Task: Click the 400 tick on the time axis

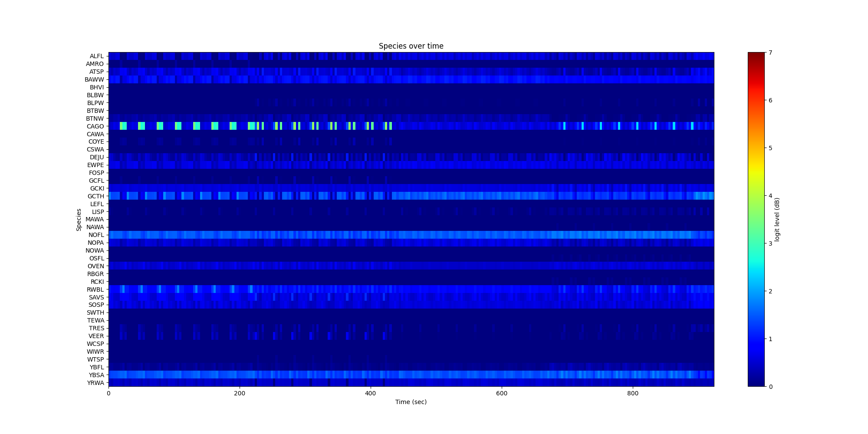Action: pos(370,393)
